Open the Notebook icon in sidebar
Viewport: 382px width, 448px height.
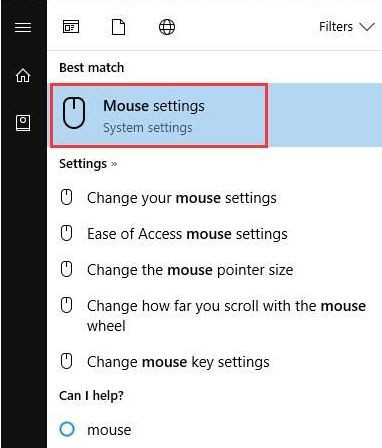click(23, 123)
